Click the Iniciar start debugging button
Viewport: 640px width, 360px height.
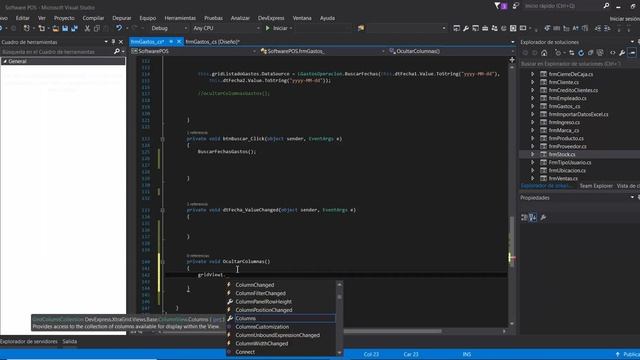click(x=276, y=28)
